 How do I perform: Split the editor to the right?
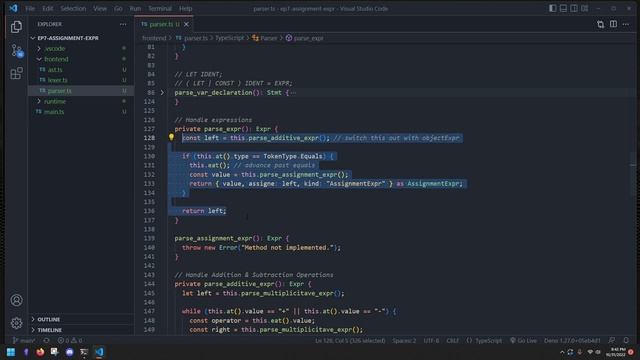613,24
